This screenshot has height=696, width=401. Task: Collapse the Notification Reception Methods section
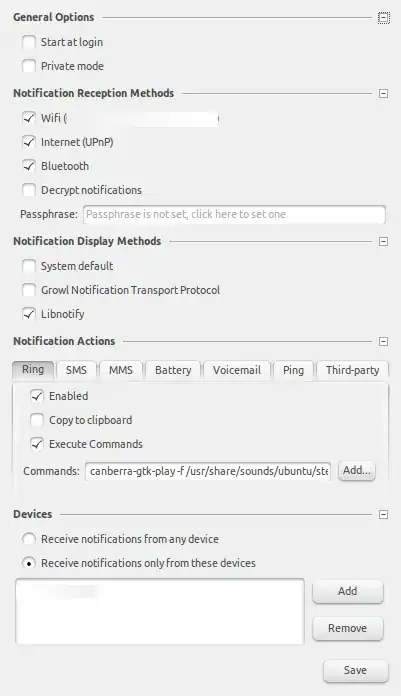pyautogui.click(x=383, y=94)
